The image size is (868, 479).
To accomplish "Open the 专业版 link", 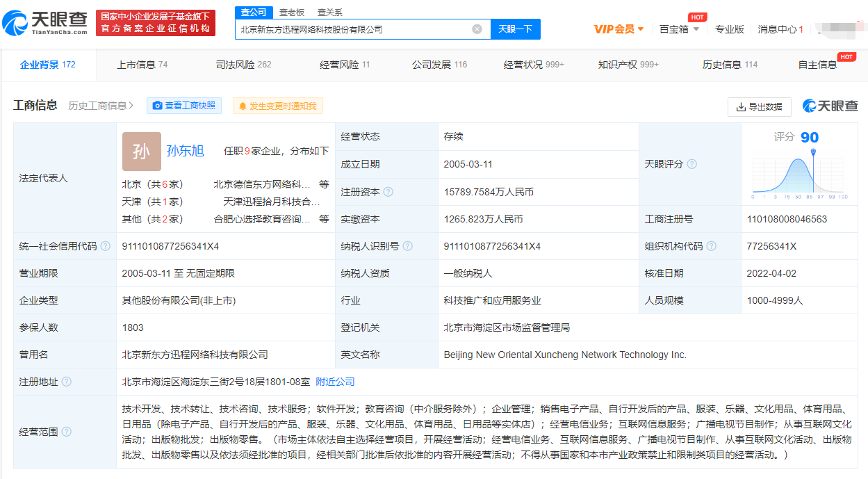I will point(729,29).
